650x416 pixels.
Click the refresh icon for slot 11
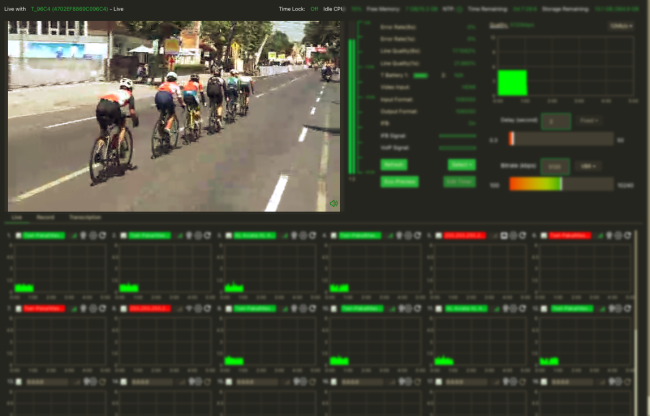coord(522,308)
